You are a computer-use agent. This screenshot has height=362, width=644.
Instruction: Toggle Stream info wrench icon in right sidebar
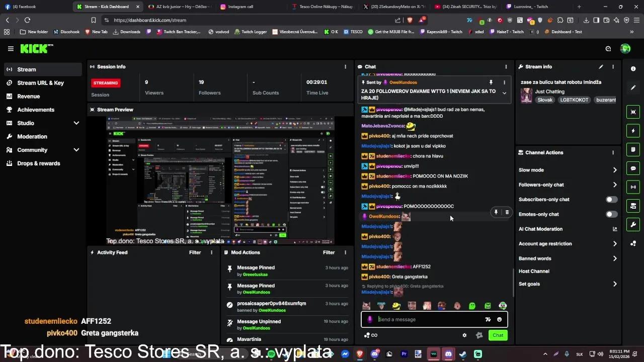click(x=633, y=224)
